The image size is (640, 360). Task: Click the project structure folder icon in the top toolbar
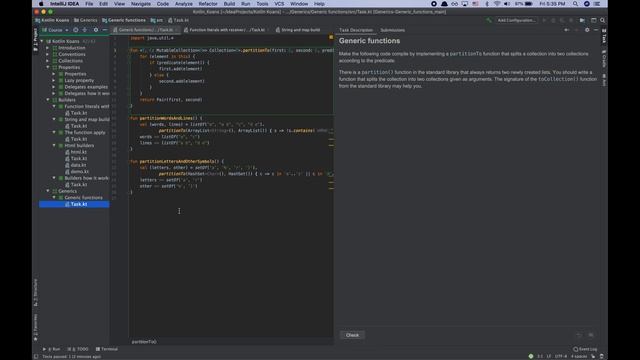coord(582,20)
